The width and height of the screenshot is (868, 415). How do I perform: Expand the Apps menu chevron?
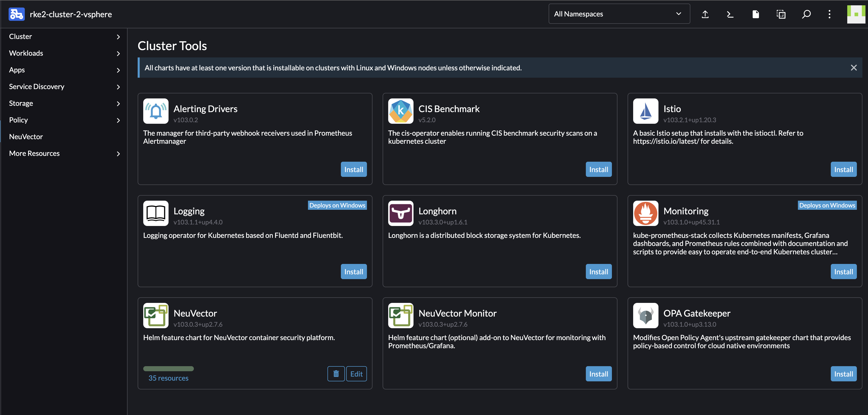[x=118, y=70]
